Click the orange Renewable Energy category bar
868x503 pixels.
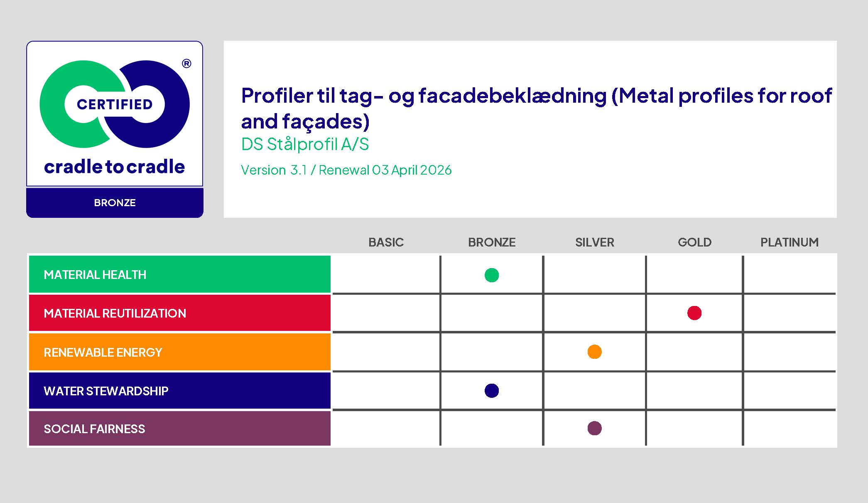(179, 353)
